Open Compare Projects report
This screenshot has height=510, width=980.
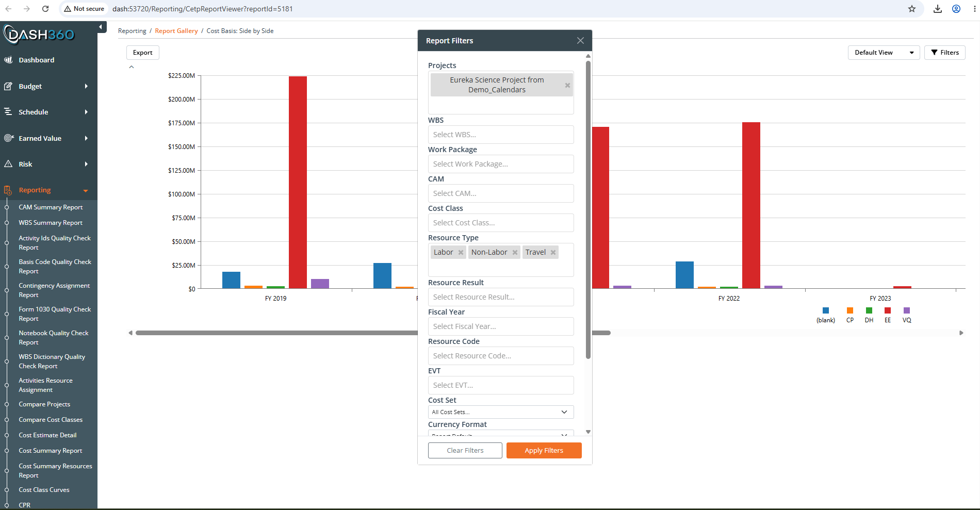(44, 404)
